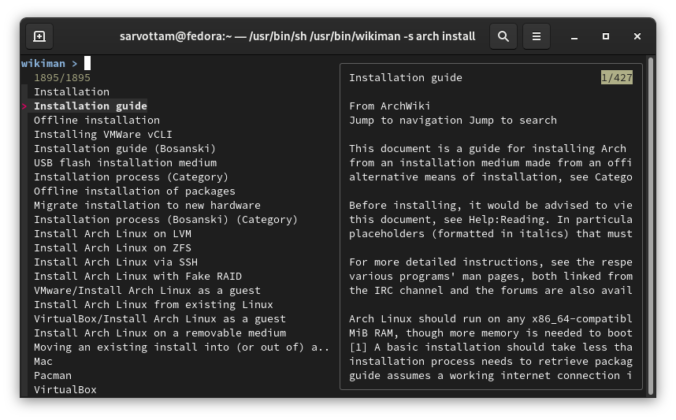The width and height of the screenshot is (676, 420).
Task: Select 'Offline installation' result
Action: click(x=97, y=120)
